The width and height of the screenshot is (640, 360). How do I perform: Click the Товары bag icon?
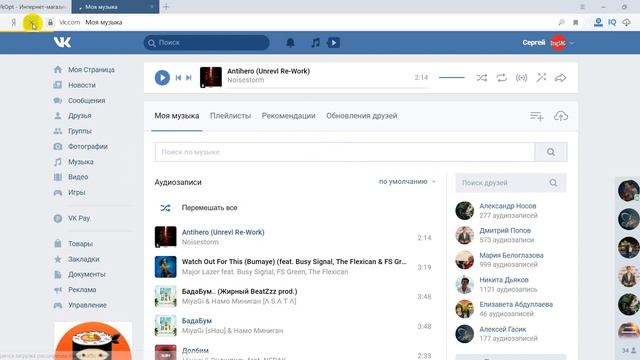(x=58, y=244)
